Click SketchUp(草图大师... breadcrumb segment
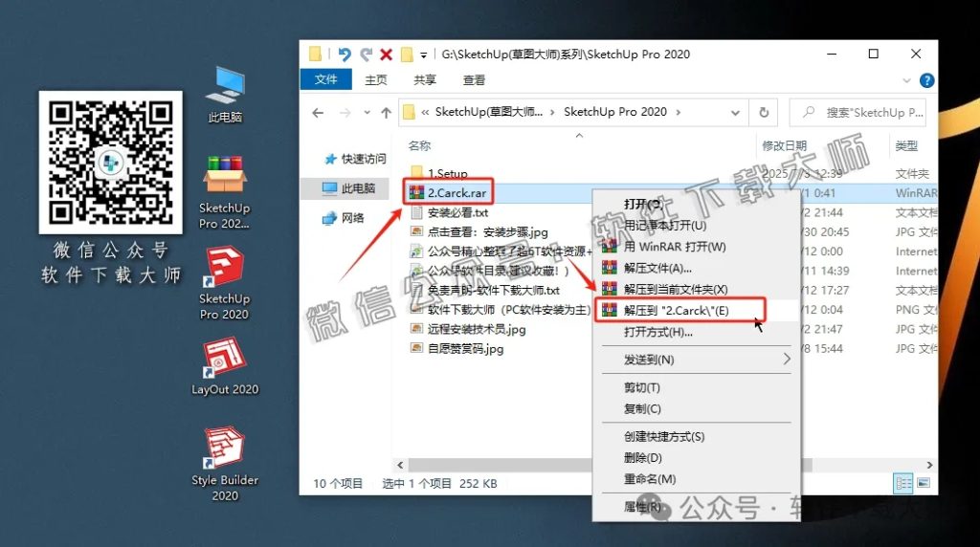This screenshot has width=980, height=547. point(489,112)
